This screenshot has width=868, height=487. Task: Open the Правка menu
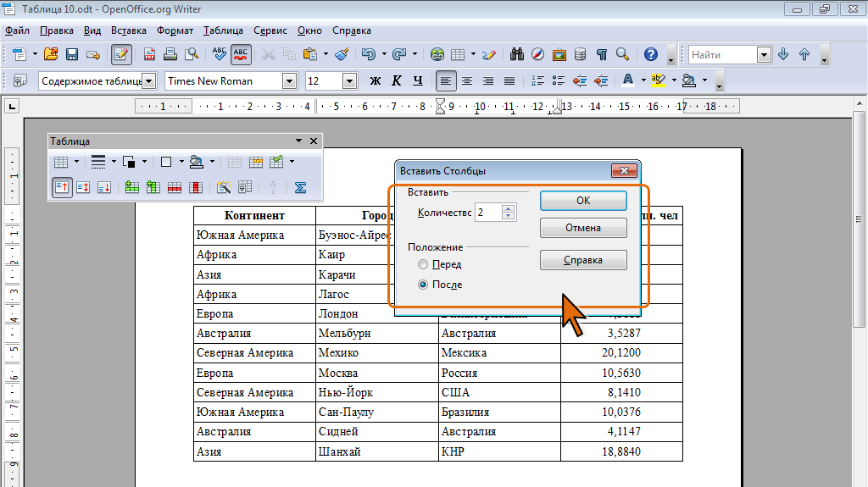[57, 30]
